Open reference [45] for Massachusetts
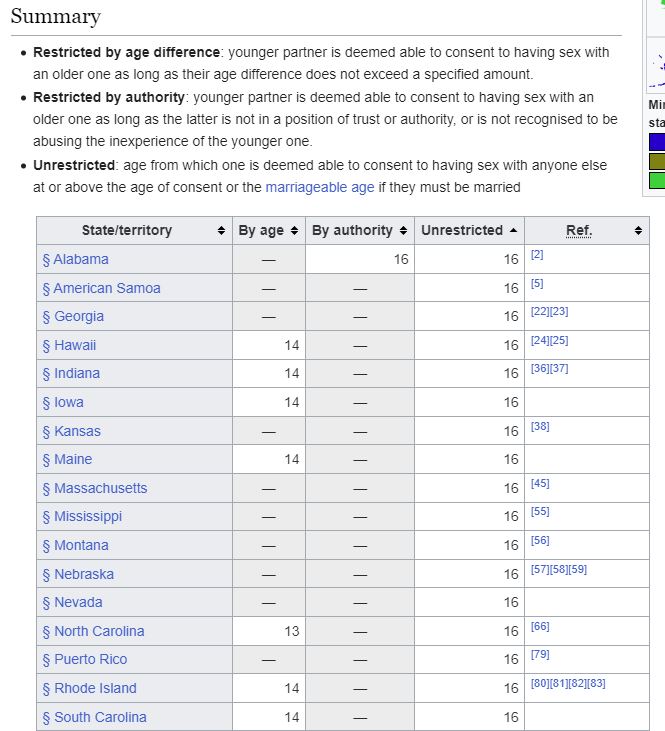Screen dimensions: 665x731 [540, 483]
